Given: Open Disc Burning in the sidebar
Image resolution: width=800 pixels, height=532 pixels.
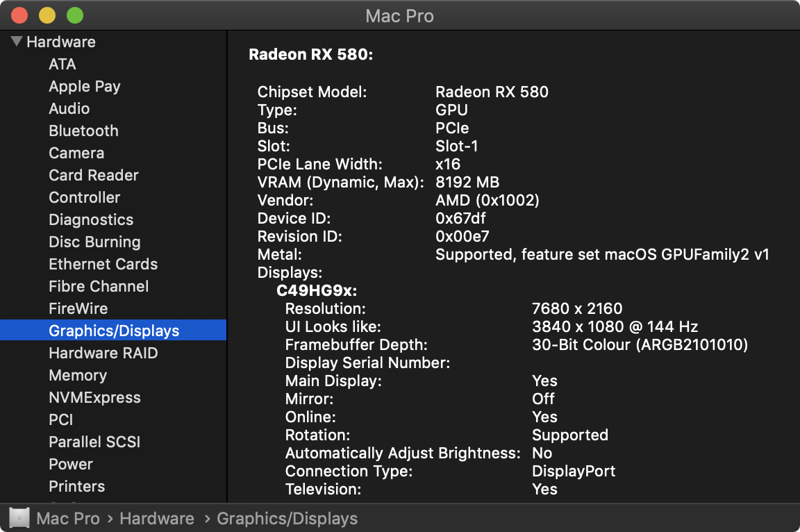Looking at the screenshot, I should coord(95,242).
